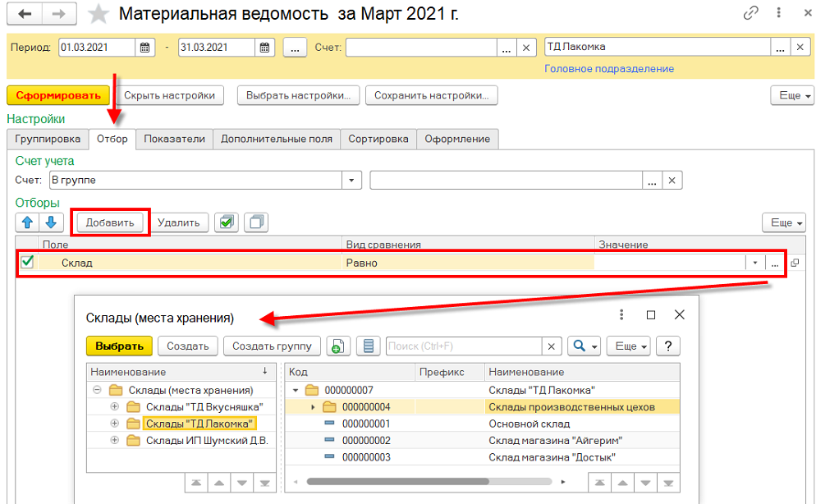Expand the Склады "ТД Вкусняшка" tree node
The height and width of the screenshot is (504, 816).
(114, 407)
